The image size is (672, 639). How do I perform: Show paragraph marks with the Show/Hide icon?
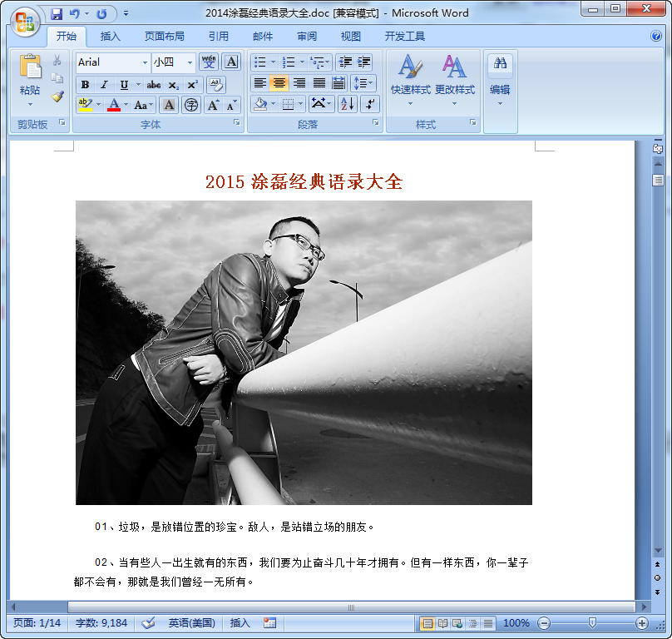click(372, 104)
